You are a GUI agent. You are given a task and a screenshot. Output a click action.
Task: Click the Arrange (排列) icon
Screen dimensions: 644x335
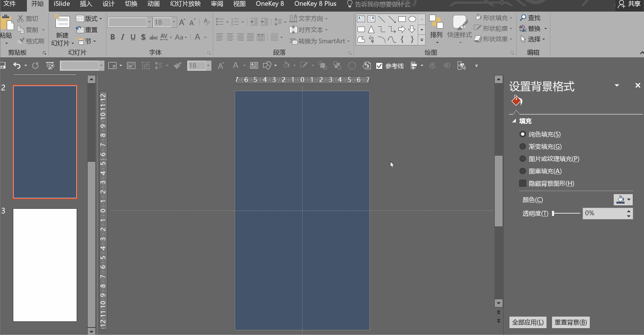point(436,22)
